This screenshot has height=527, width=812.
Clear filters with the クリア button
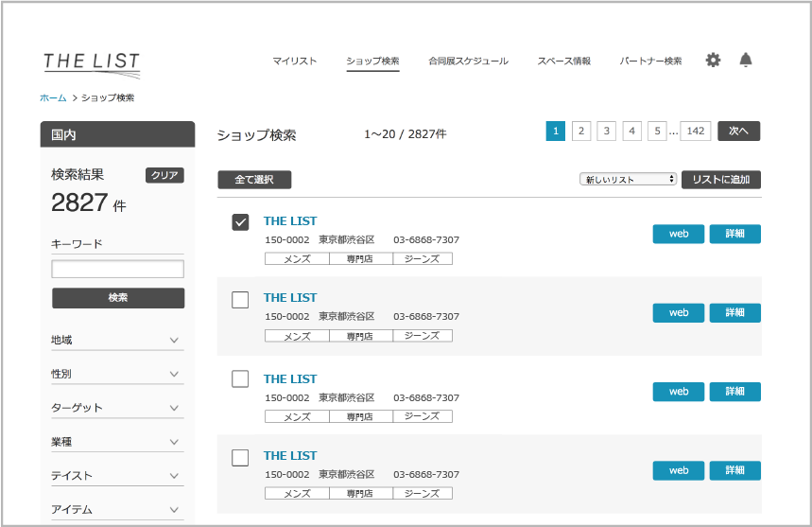[x=164, y=175]
